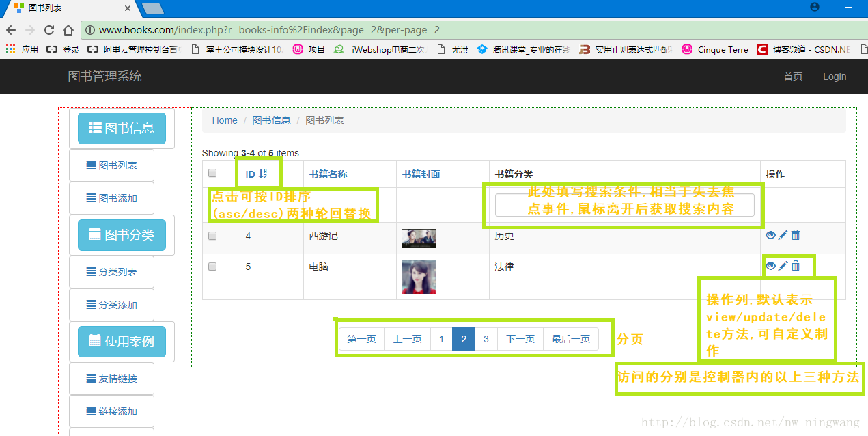The image size is (868, 436).
Task: Click the browser address bar URL
Action: (269, 30)
